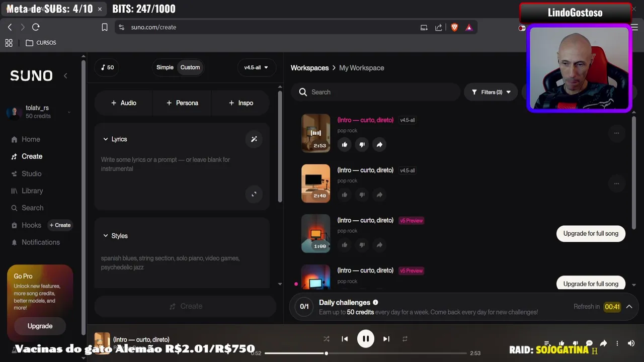This screenshot has width=644, height=362.
Task: Click the + Inspo button
Action: pos(240,103)
